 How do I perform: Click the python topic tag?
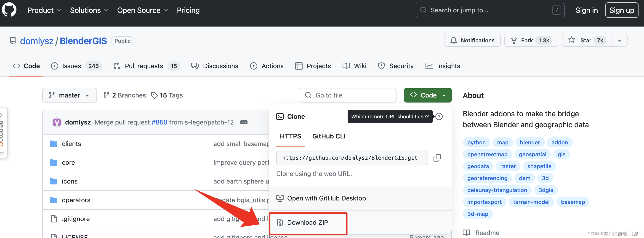pyautogui.click(x=476, y=143)
